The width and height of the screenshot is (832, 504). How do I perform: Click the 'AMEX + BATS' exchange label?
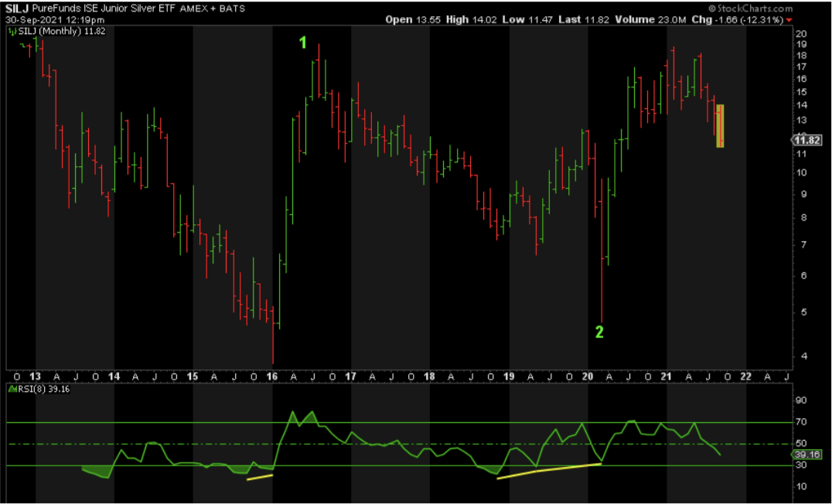(213, 9)
